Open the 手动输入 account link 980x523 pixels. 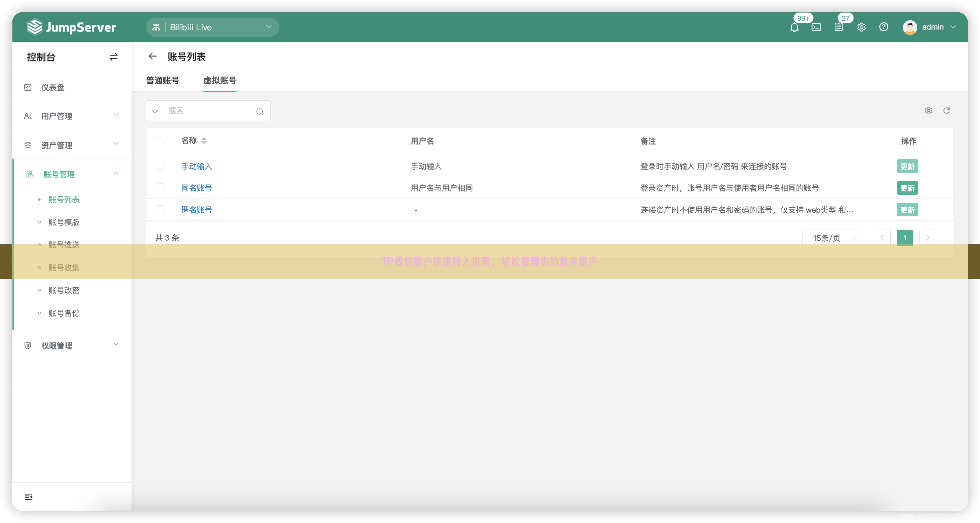pos(197,166)
